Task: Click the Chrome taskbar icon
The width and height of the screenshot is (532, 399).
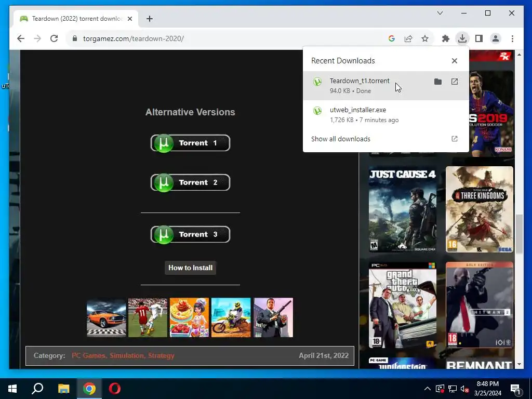Action: (x=89, y=389)
